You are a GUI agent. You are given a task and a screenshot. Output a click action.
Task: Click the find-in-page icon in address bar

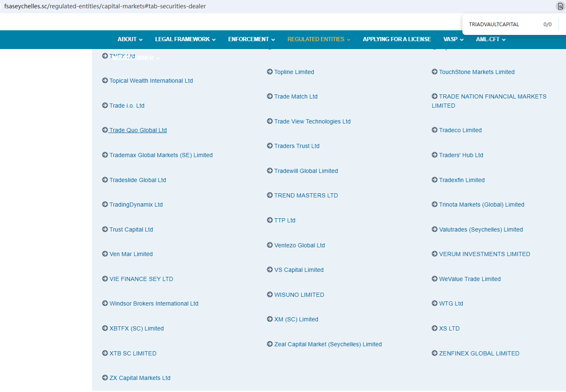click(560, 6)
